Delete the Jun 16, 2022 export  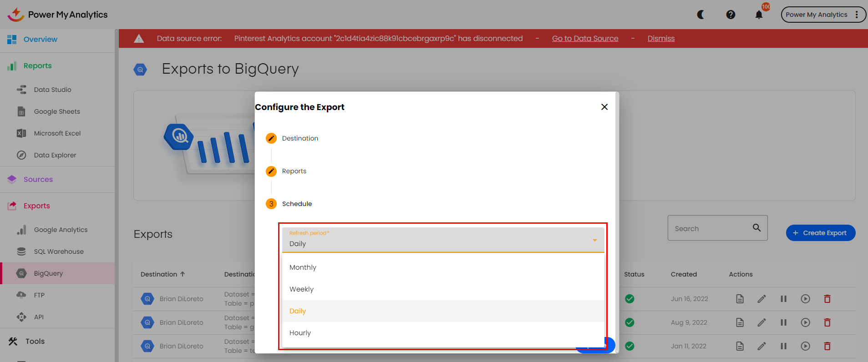(x=827, y=299)
